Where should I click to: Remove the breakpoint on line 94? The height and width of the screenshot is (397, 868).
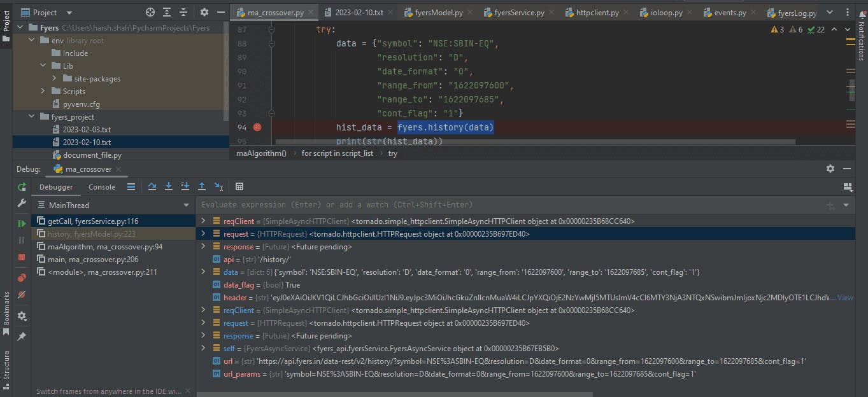(x=257, y=127)
